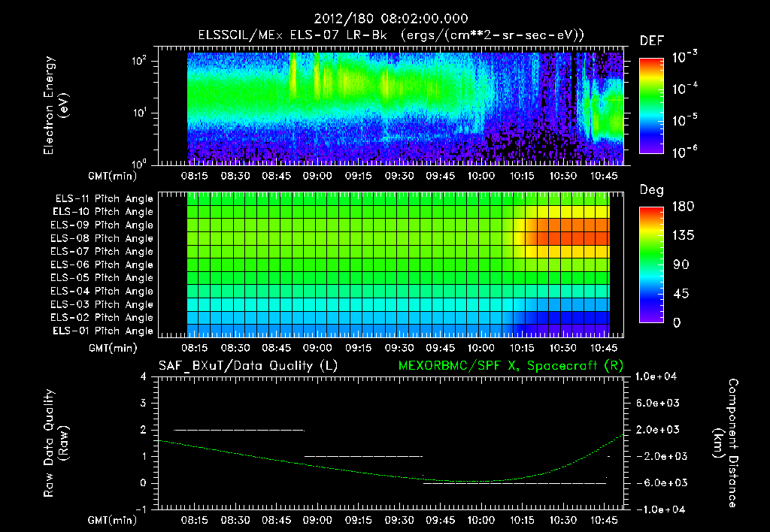Click the green 'MEXORBMC/SPF X, Spacecraft (R)' title
The width and height of the screenshot is (770, 532).
tap(511, 366)
